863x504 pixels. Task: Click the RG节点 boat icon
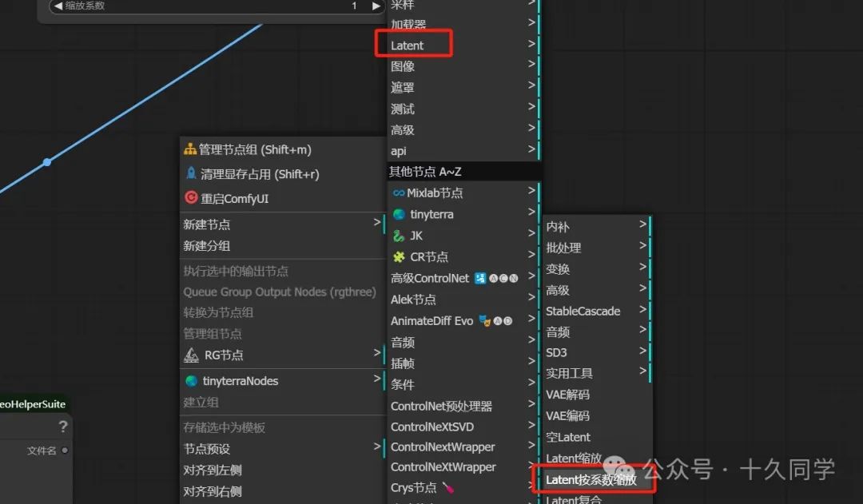pyautogui.click(x=191, y=355)
